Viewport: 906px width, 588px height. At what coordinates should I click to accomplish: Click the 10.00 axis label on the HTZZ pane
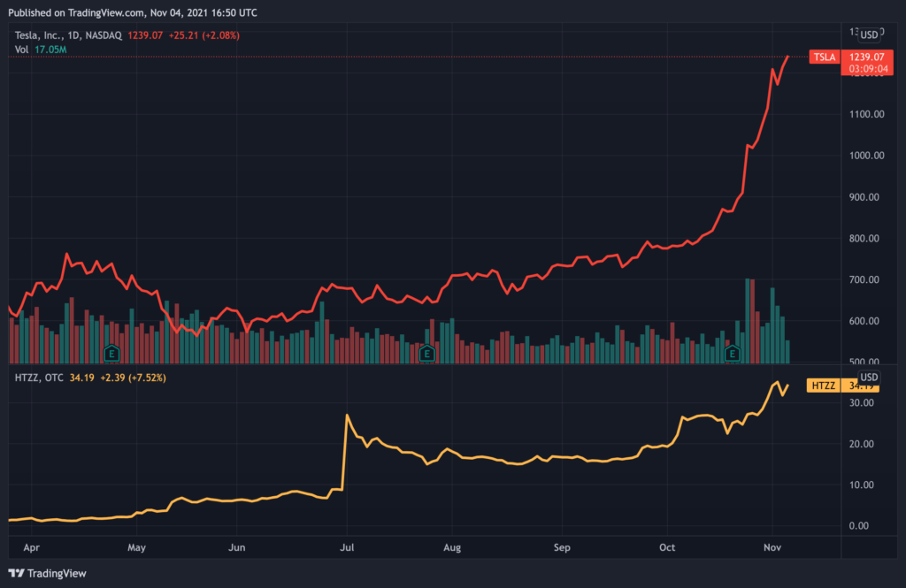[861, 485]
